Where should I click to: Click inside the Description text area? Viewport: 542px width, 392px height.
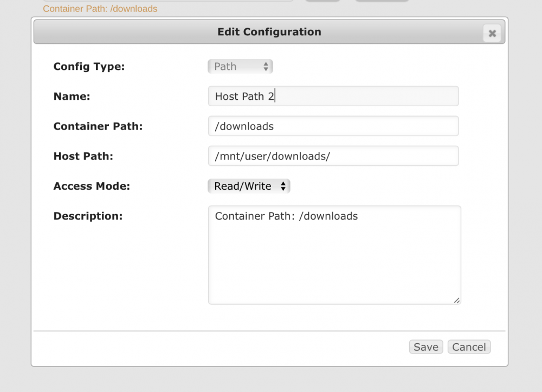coord(334,255)
